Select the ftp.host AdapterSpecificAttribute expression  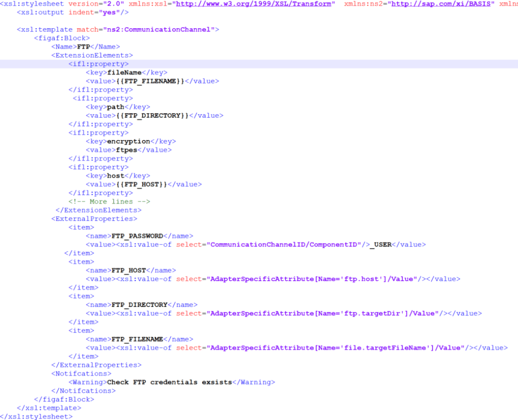(x=312, y=279)
